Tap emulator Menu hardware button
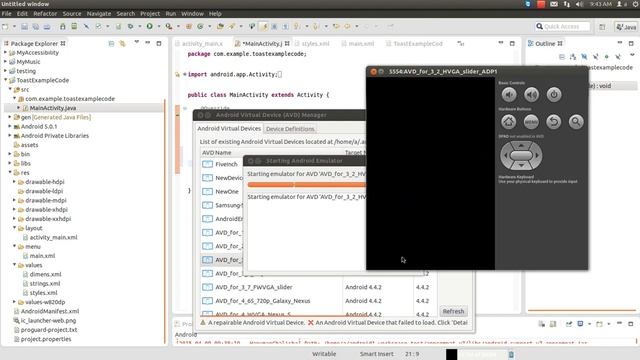Screen dimensions: 640x360 [531, 122]
